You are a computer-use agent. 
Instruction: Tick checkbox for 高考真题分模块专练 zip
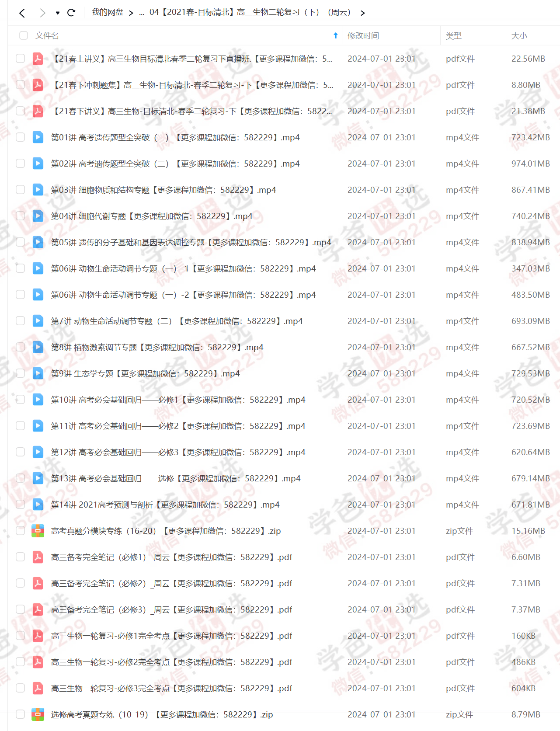(x=20, y=531)
